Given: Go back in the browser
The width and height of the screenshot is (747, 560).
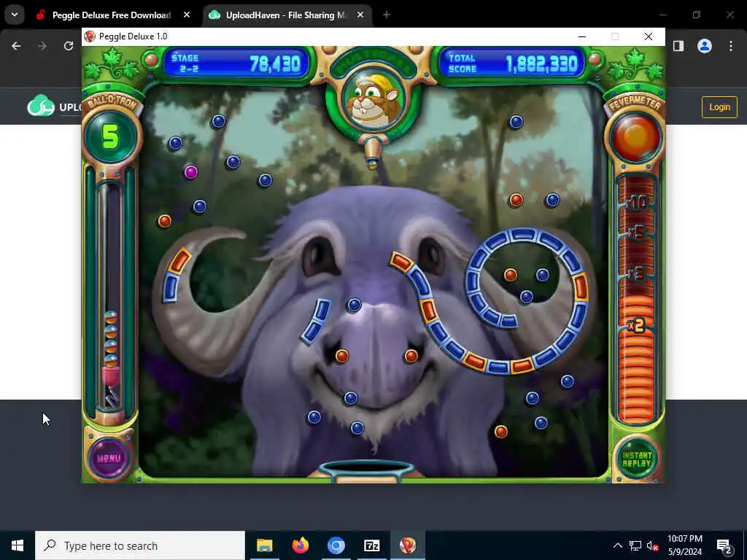Looking at the screenshot, I should click(x=16, y=46).
